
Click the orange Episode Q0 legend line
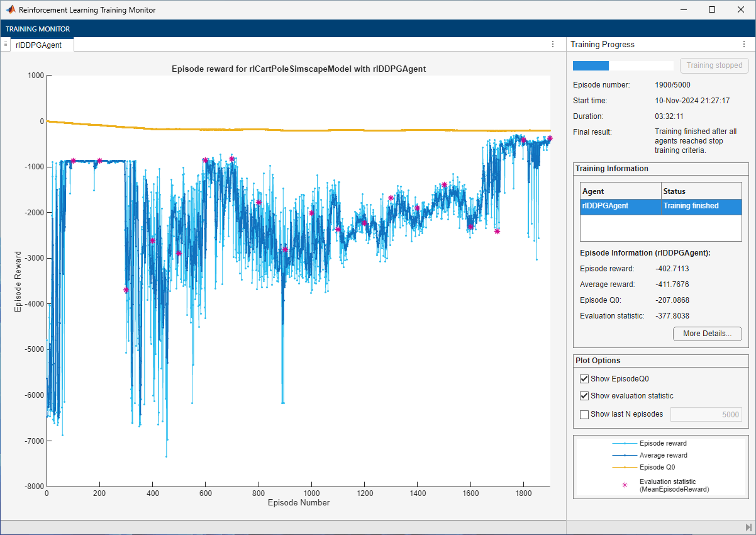625,467
